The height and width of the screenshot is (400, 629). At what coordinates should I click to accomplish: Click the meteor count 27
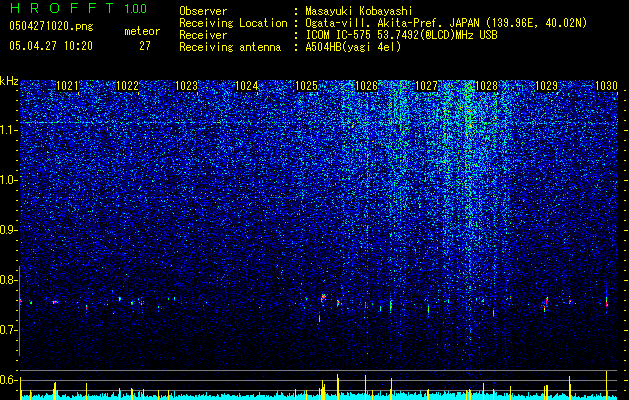pyautogui.click(x=145, y=46)
